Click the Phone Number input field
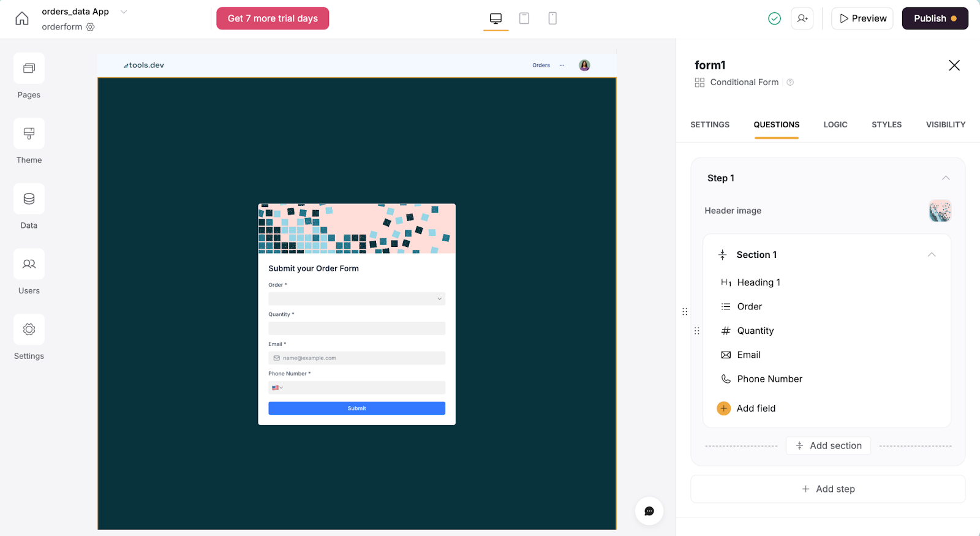The height and width of the screenshot is (536, 980). 356,388
